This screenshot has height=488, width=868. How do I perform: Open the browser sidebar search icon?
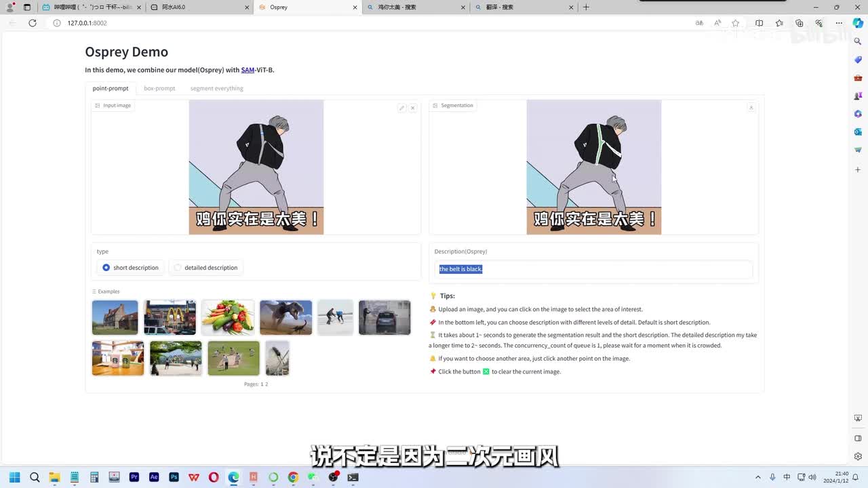(x=858, y=41)
